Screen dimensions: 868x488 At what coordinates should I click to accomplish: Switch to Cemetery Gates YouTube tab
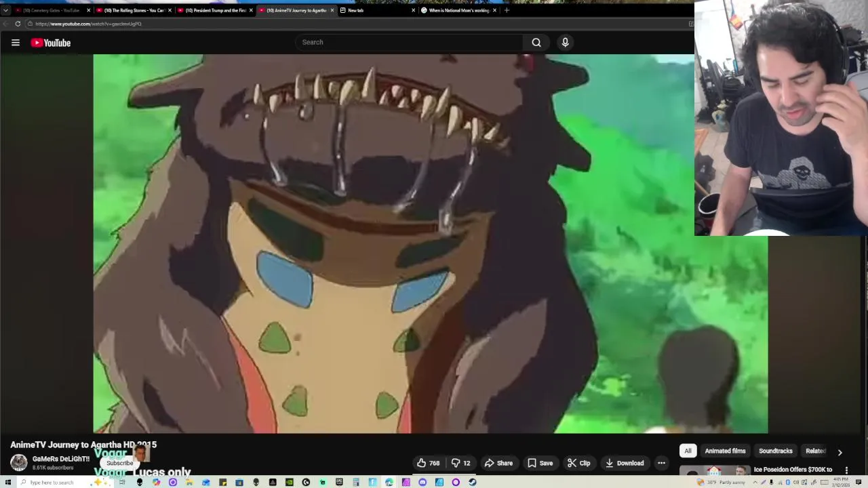click(x=51, y=10)
